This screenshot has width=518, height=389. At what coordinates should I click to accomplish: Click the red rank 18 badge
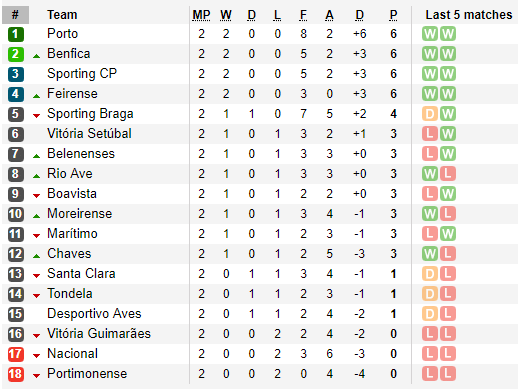[16, 374]
